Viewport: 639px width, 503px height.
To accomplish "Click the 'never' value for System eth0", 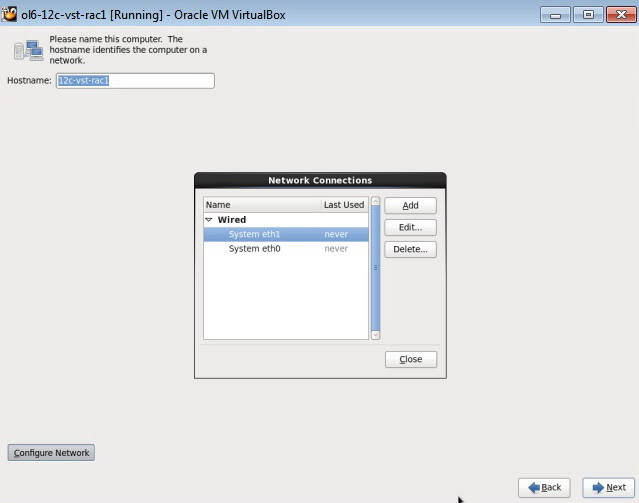I will 336,249.
